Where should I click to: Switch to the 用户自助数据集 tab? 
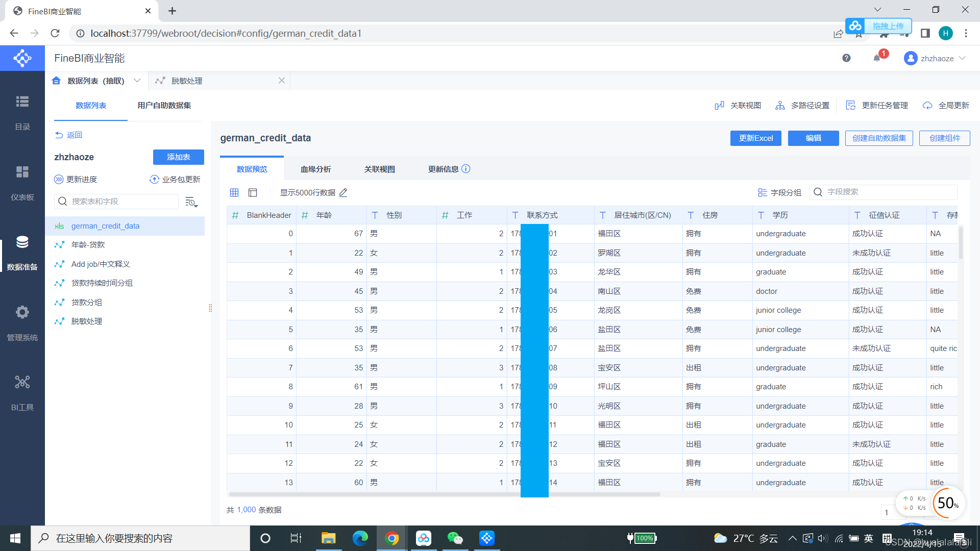164,105
